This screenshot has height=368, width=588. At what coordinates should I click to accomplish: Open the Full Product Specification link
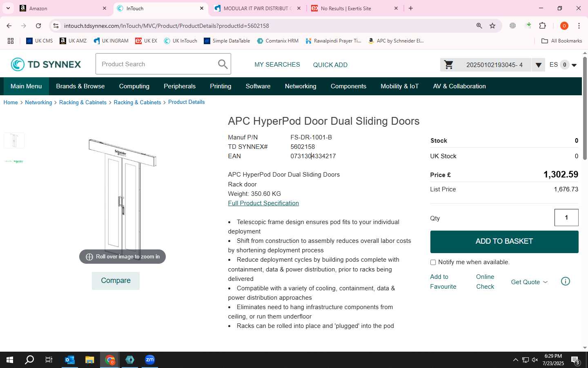[263, 203]
